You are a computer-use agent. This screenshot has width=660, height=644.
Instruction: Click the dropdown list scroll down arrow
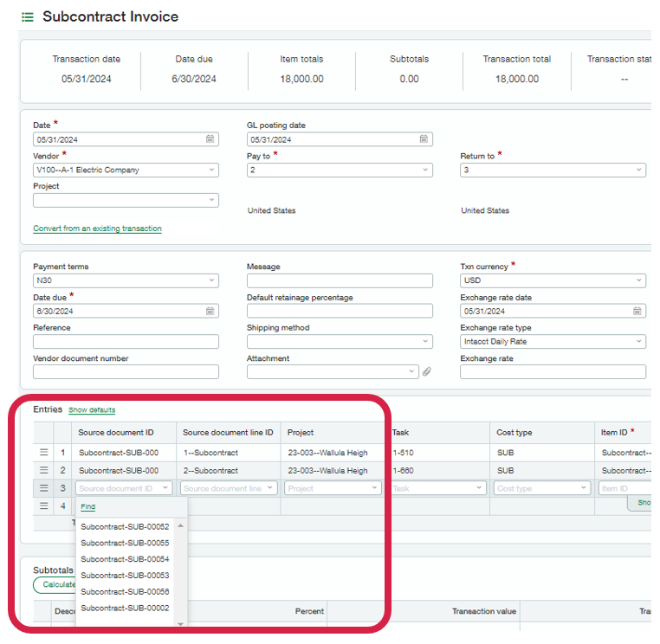tap(180, 624)
